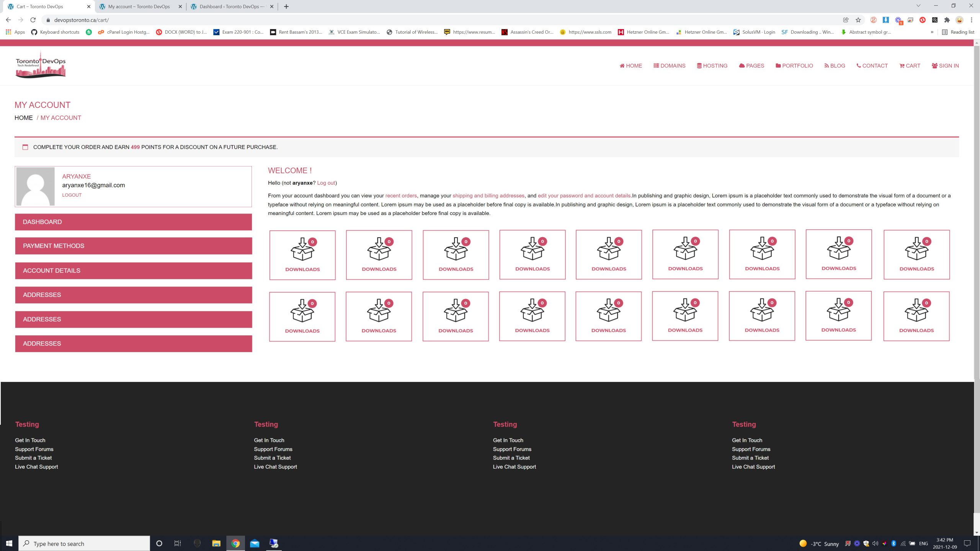The height and width of the screenshot is (551, 980).
Task: Switch to My account browser tab
Action: click(139, 7)
